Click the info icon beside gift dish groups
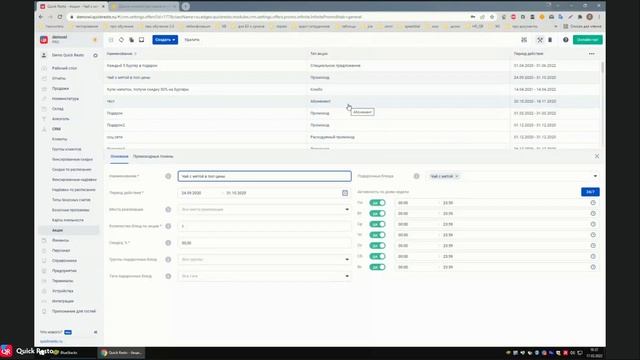640x360 pixels. pyautogui.click(x=168, y=260)
